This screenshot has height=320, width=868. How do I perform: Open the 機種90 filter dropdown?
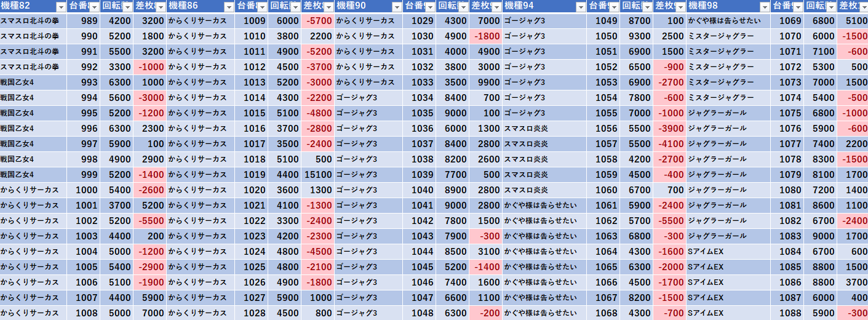point(396,7)
